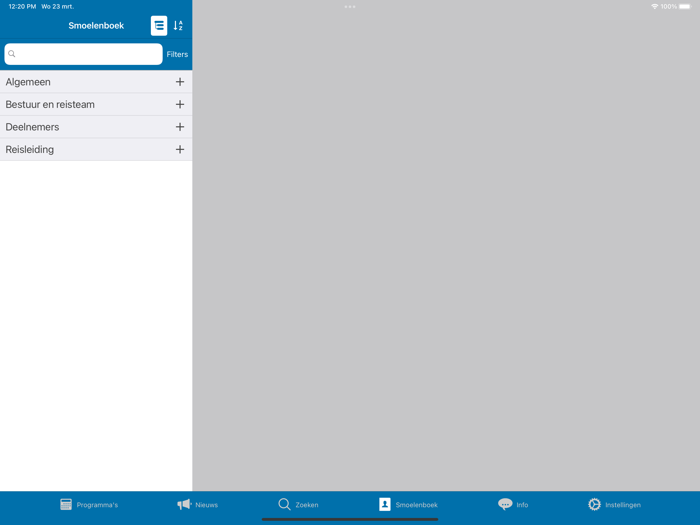The height and width of the screenshot is (525, 700).
Task: Switch to the Smoelenboek tab label
Action: tap(417, 505)
